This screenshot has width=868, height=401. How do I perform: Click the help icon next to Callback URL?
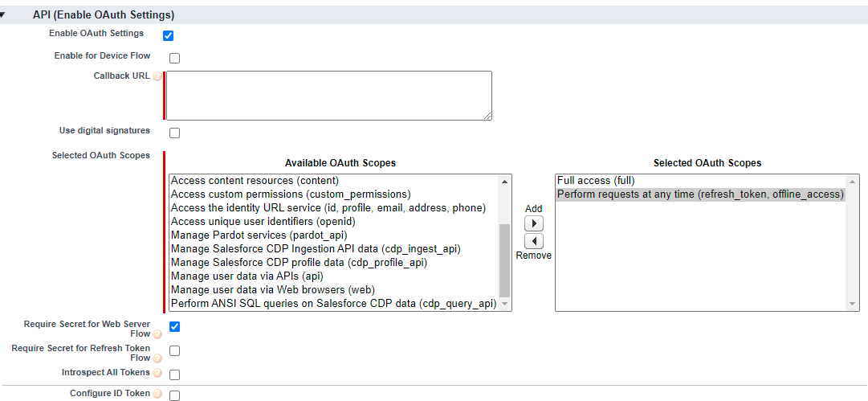(157, 76)
